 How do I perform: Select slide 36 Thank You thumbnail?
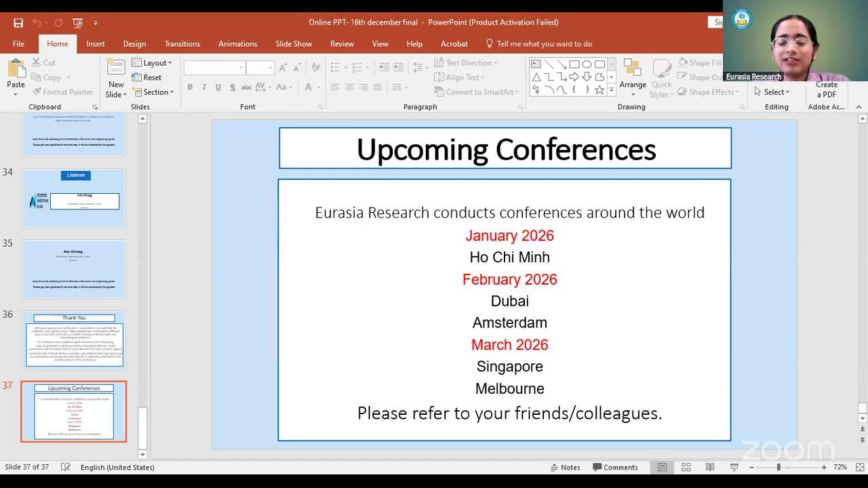click(74, 340)
